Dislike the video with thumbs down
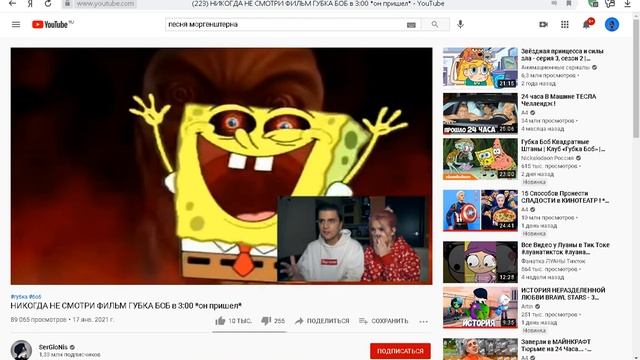 point(266,321)
